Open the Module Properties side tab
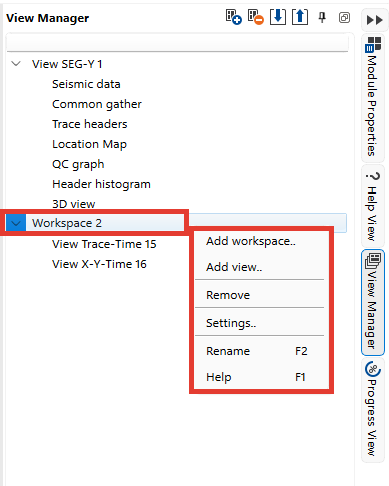This screenshot has width=389, height=486. pyautogui.click(x=373, y=98)
